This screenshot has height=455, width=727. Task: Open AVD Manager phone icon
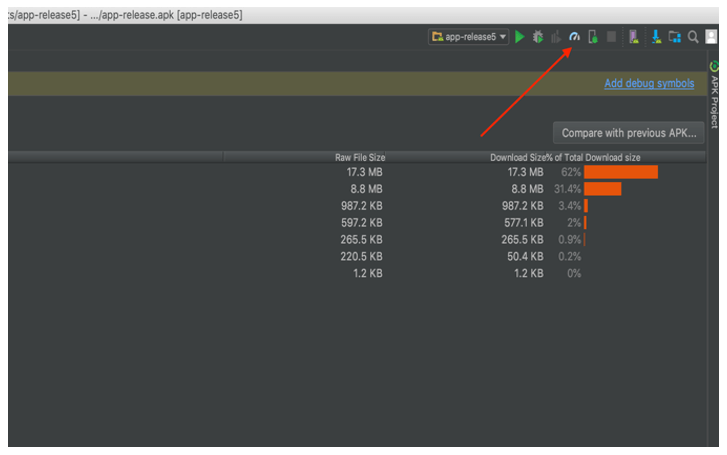pos(633,37)
